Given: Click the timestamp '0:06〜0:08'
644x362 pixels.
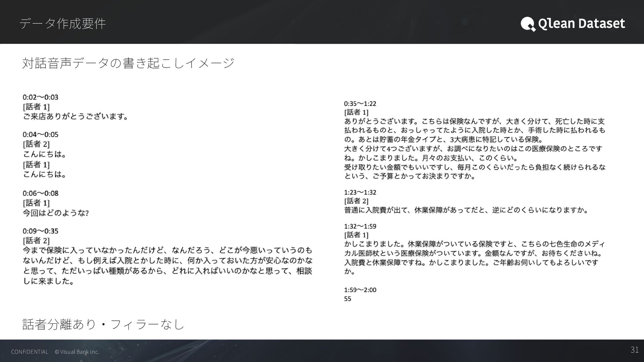Looking at the screenshot, I should 41,193.
